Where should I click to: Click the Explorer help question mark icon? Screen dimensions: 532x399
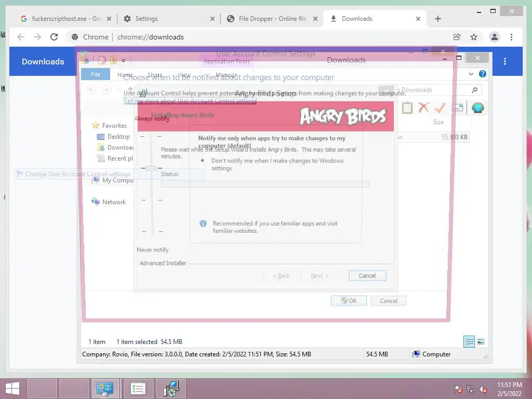tap(483, 74)
